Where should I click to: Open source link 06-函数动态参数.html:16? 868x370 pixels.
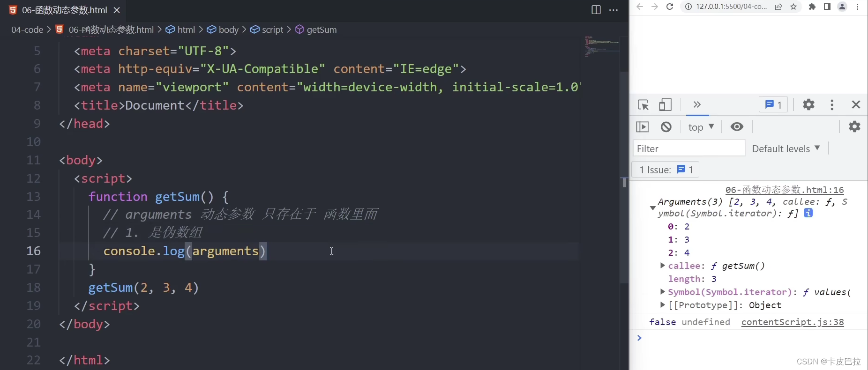(x=785, y=190)
